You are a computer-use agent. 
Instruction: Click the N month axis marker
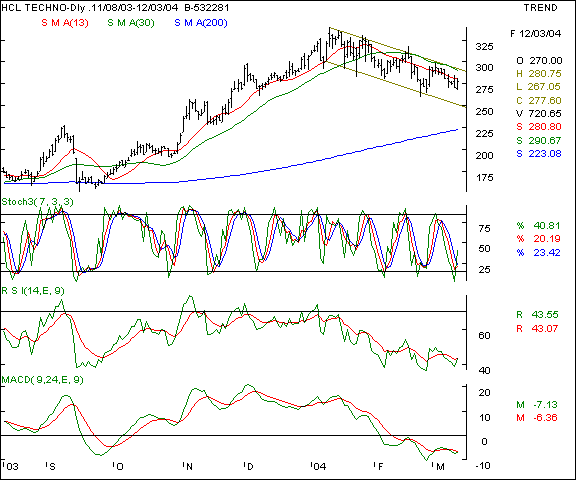pyautogui.click(x=188, y=466)
